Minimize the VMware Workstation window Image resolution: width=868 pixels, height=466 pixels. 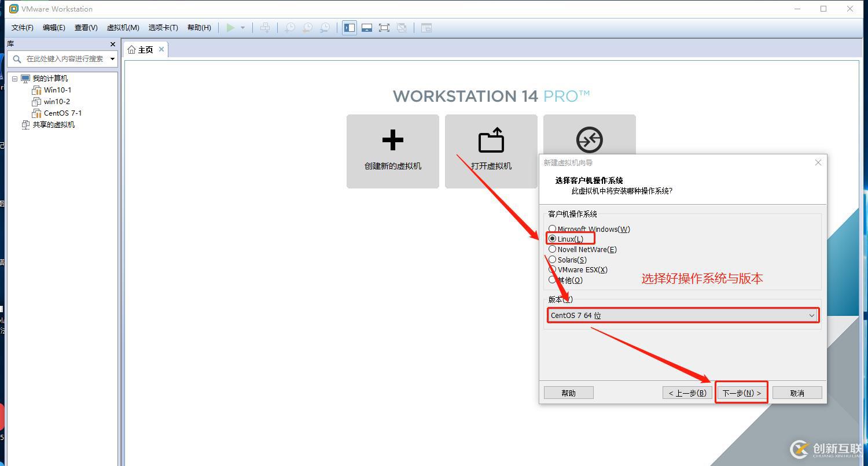click(797, 9)
